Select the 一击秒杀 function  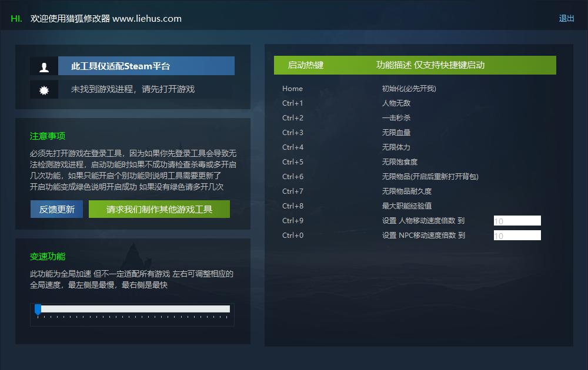tap(396, 117)
